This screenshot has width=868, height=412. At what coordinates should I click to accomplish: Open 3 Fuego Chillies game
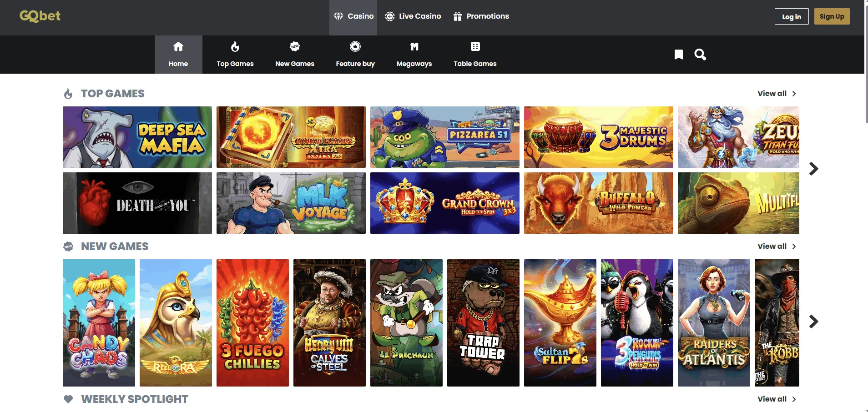point(252,323)
